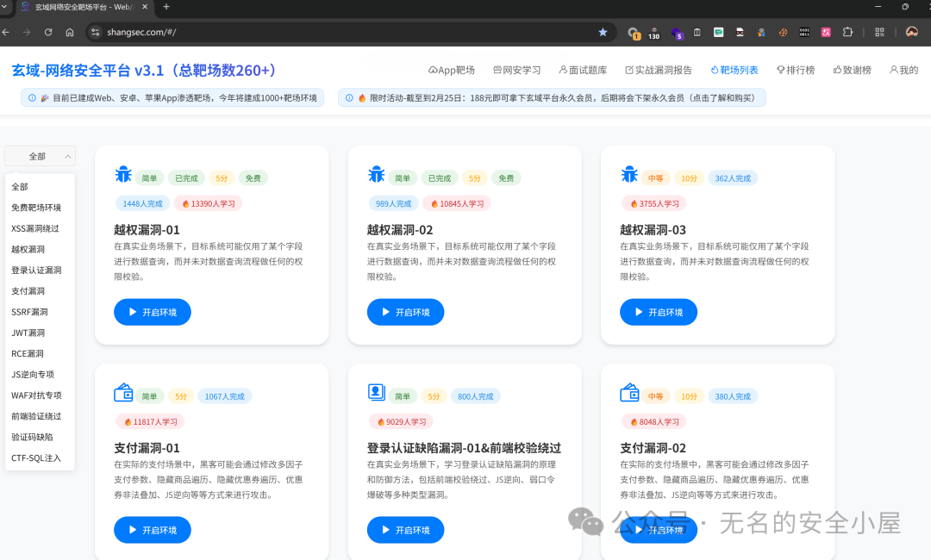Select 免费靶场环境 category

point(40,208)
